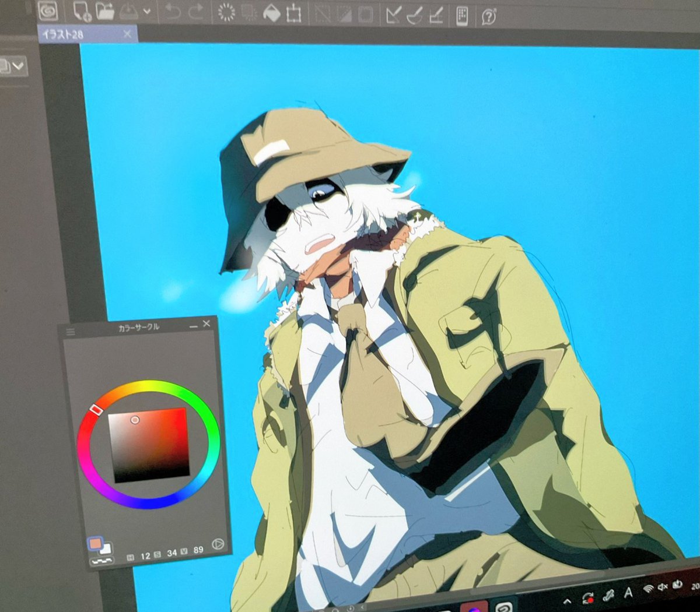Viewport: 700px width, 612px height.
Task: Click the smartphone connection icon
Action: click(462, 16)
